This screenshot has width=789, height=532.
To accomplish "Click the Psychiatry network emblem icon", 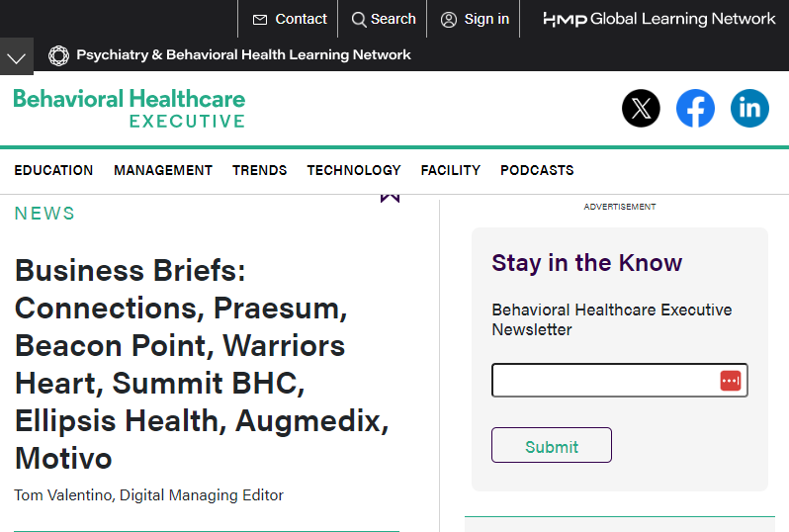I will pos(58,55).
